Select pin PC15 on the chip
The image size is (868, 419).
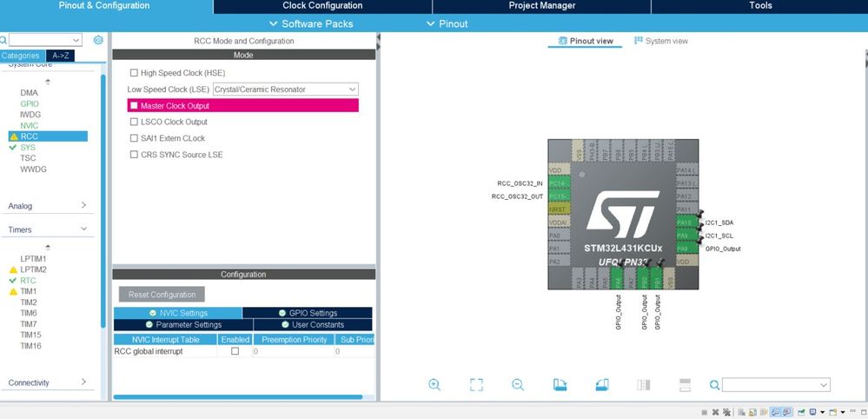[x=559, y=196]
